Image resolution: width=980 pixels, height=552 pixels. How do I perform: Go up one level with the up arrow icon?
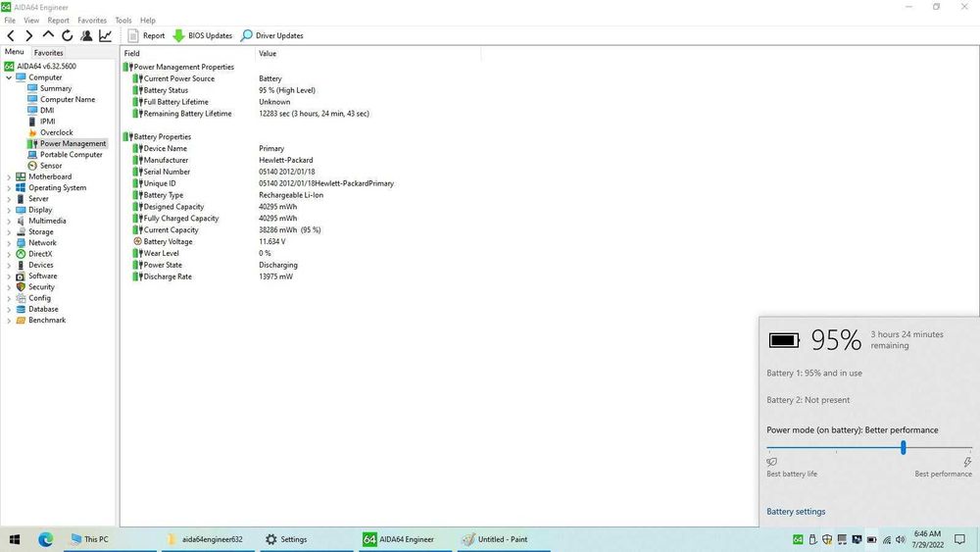[48, 35]
